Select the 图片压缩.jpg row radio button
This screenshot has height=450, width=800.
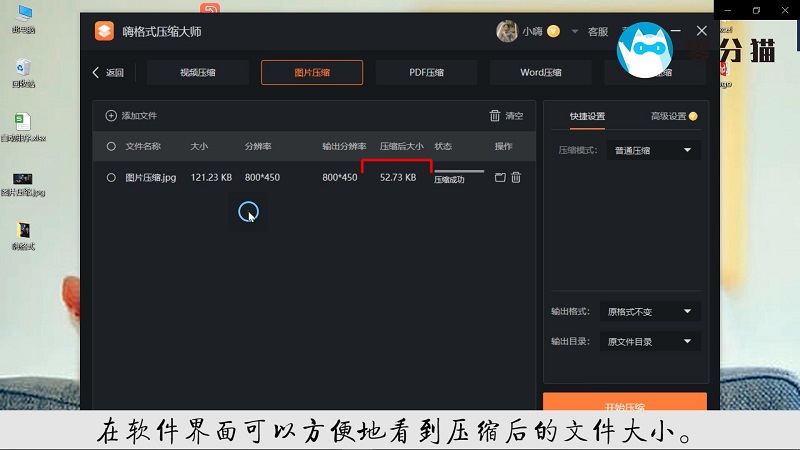pyautogui.click(x=111, y=178)
